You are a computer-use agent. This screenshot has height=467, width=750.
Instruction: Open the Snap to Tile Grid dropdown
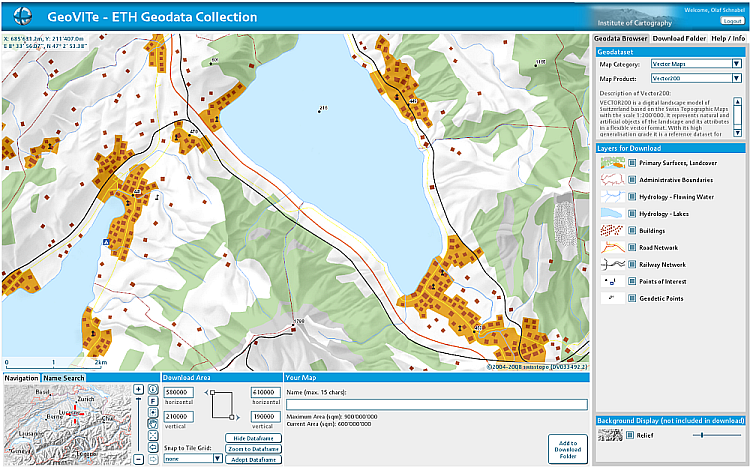[193, 458]
